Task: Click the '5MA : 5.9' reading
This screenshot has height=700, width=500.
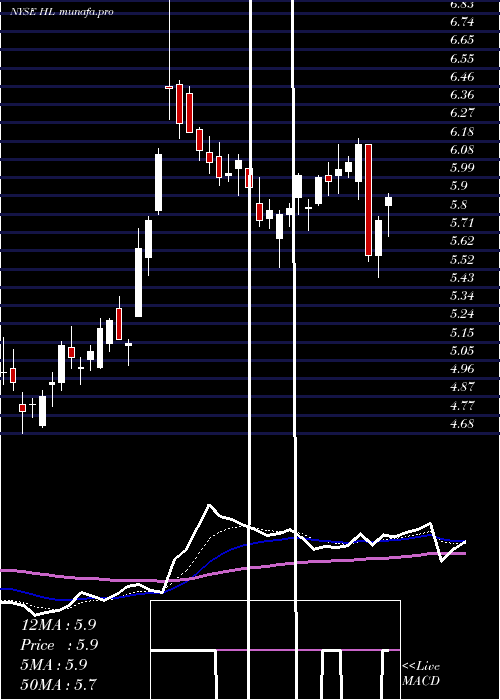Action: click(54, 665)
